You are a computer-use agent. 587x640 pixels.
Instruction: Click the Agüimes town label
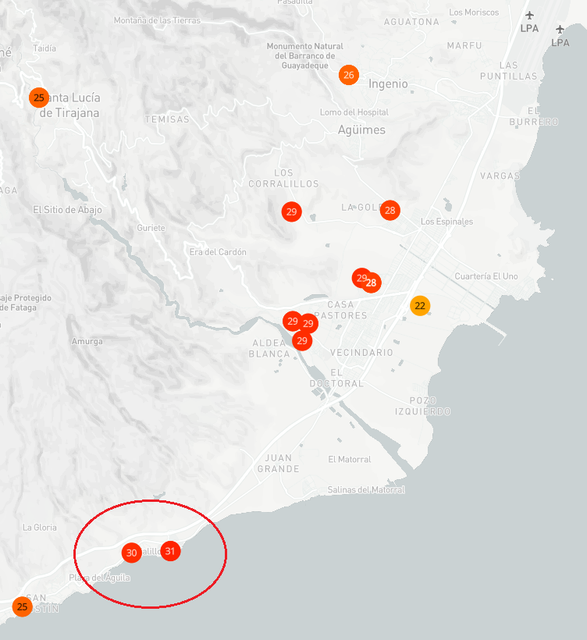361,130
